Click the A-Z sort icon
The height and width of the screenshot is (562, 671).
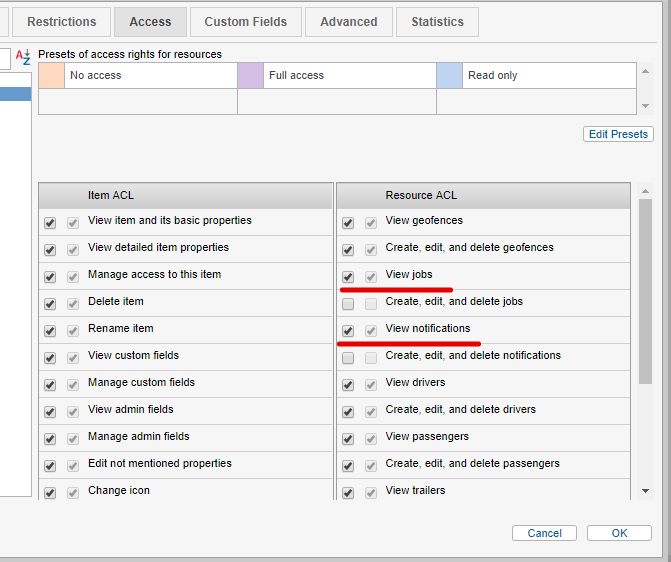[23, 57]
